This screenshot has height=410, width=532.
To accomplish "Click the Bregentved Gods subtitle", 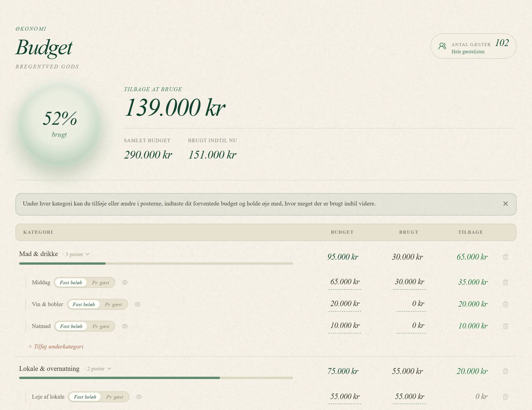I will [x=47, y=67].
